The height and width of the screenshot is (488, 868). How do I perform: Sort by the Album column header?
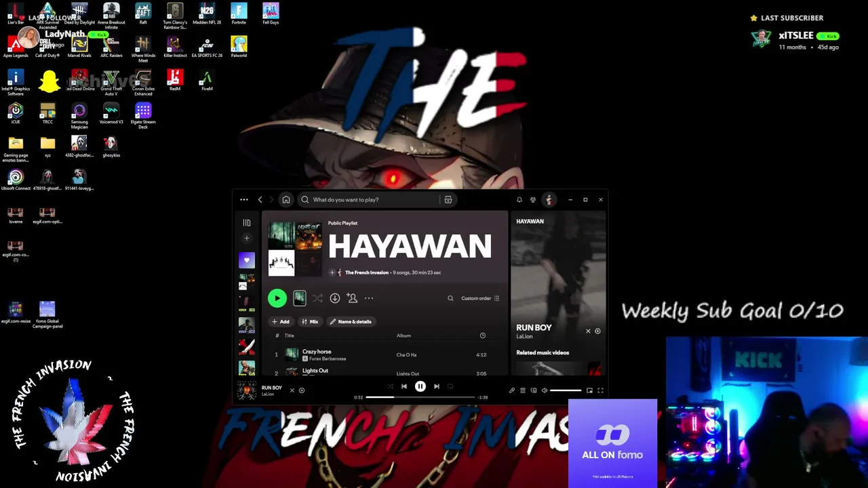click(403, 335)
